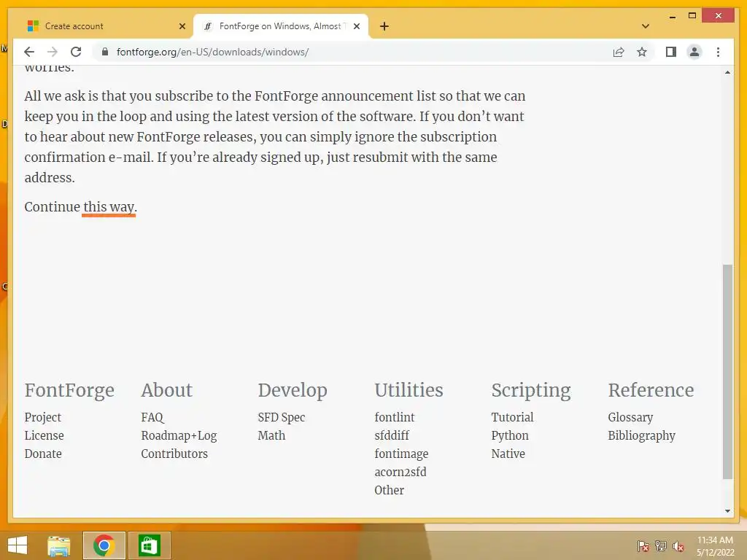Click the address bar URL

(x=212, y=52)
